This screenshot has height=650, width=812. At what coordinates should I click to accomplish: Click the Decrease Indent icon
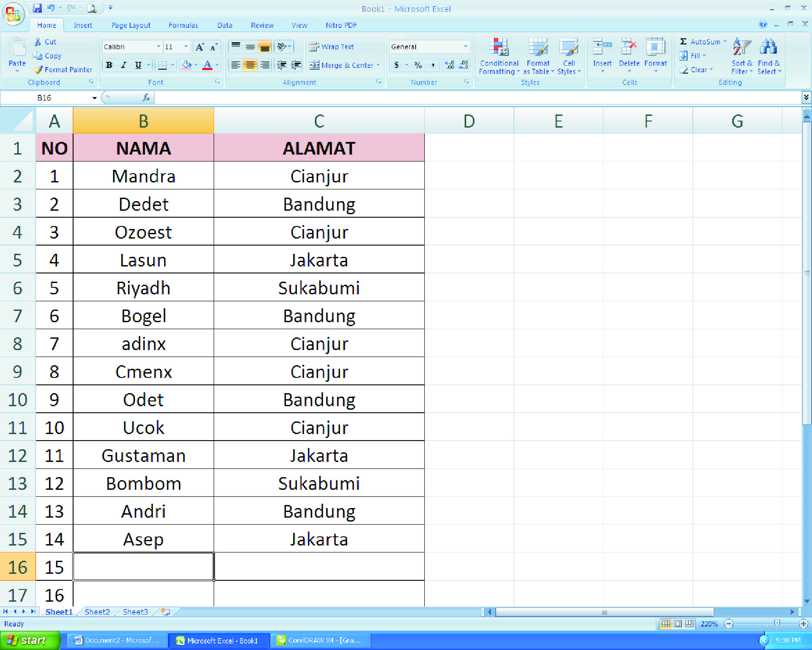(x=282, y=65)
